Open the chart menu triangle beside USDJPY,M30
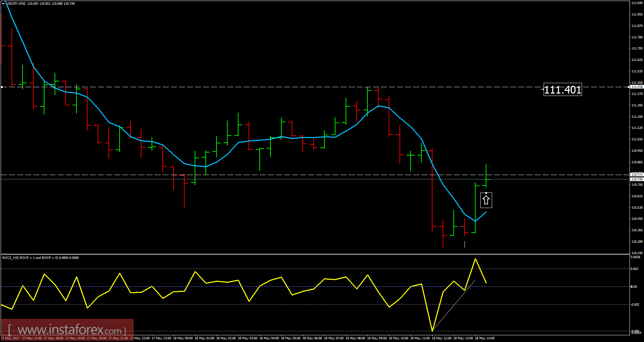This screenshot has height=342, width=644. click(x=3, y=4)
